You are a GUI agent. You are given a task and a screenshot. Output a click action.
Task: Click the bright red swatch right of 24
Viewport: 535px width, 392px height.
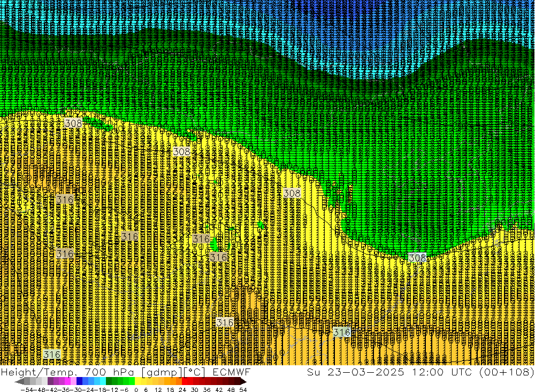point(185,381)
